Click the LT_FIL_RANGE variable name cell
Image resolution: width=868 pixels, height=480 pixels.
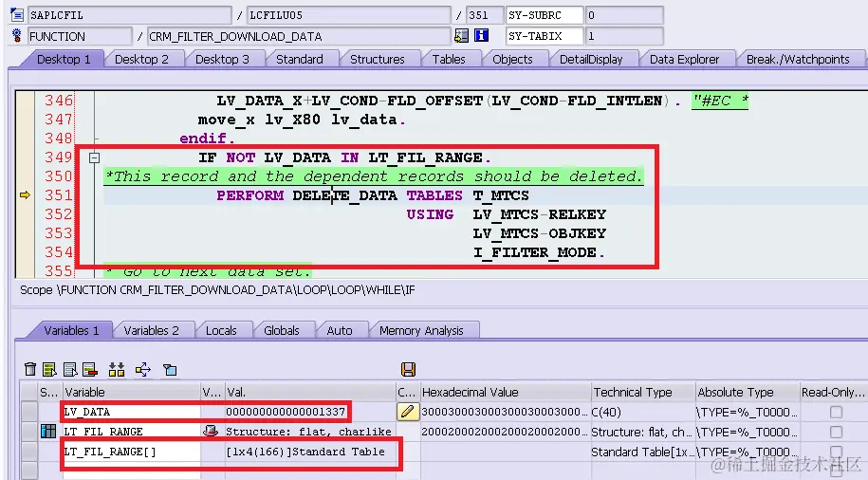131,432
